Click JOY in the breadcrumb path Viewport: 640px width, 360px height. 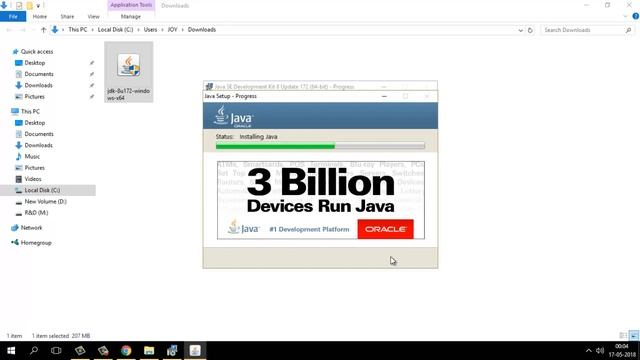[173, 30]
